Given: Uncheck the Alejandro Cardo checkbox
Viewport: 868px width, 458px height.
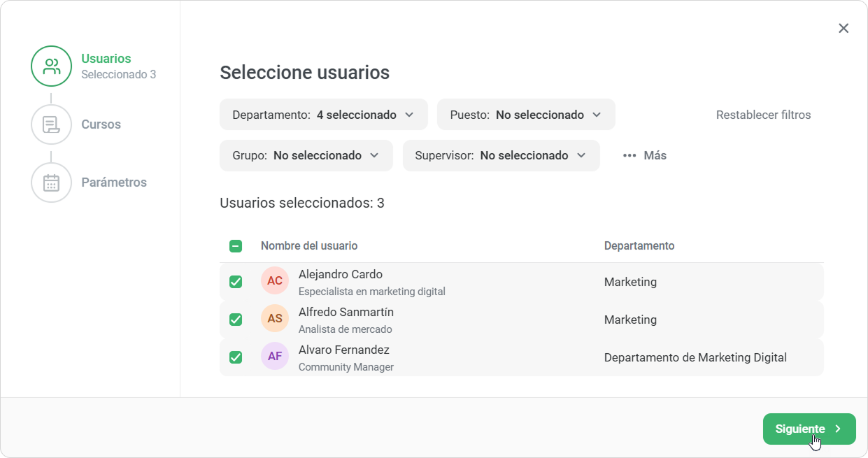Looking at the screenshot, I should (236, 282).
